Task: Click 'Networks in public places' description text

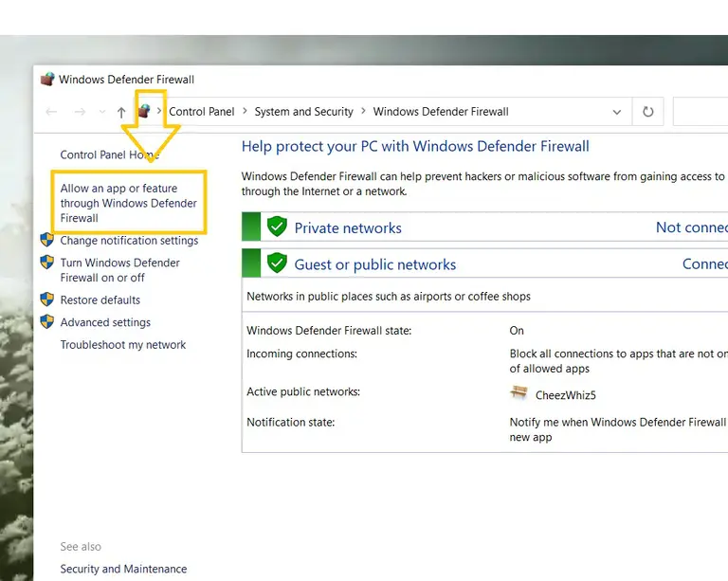Action: tap(389, 297)
